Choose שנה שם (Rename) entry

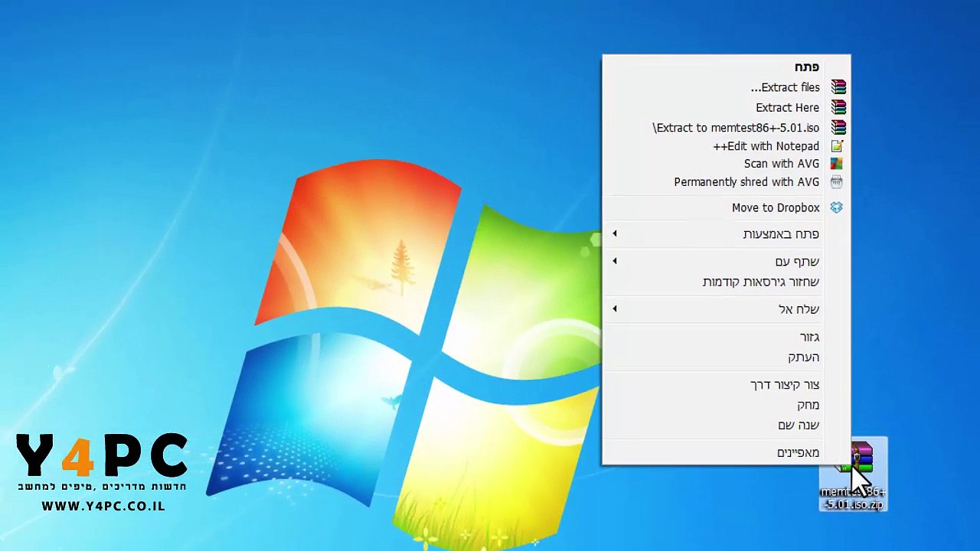[x=727, y=425]
